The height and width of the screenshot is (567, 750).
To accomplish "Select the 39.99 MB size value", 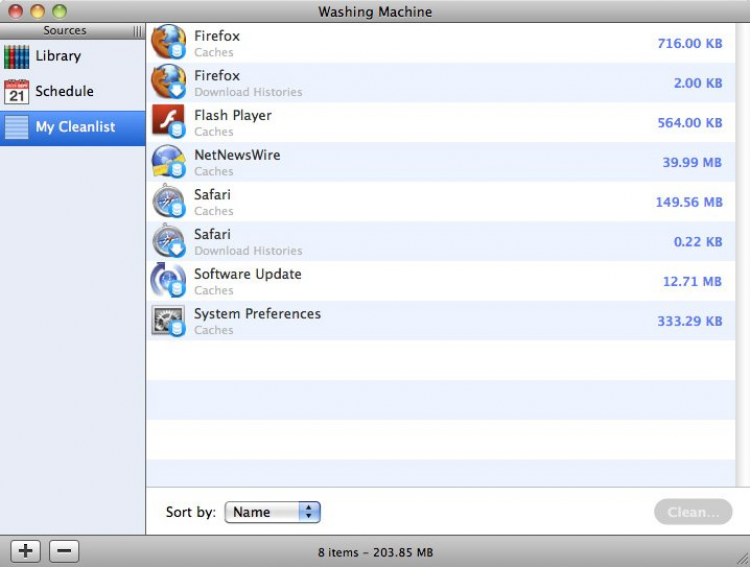I will pos(692,163).
